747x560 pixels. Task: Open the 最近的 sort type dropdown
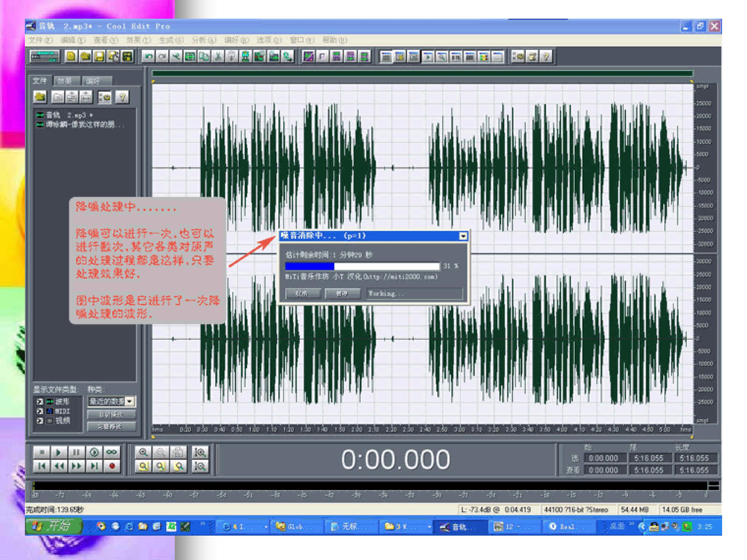click(130, 401)
